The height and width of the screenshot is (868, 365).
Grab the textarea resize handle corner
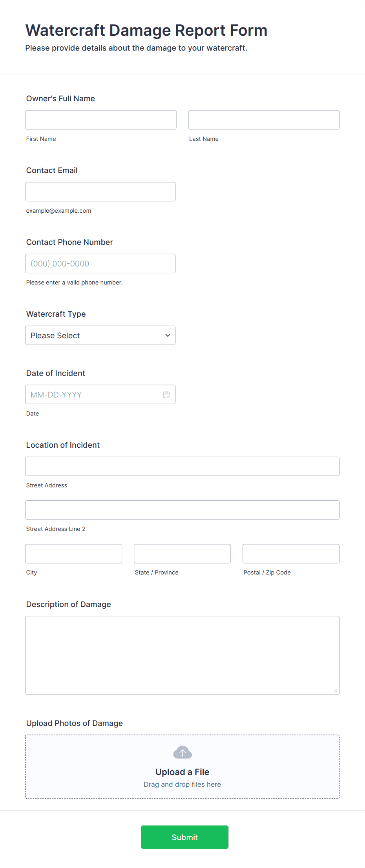[336, 691]
